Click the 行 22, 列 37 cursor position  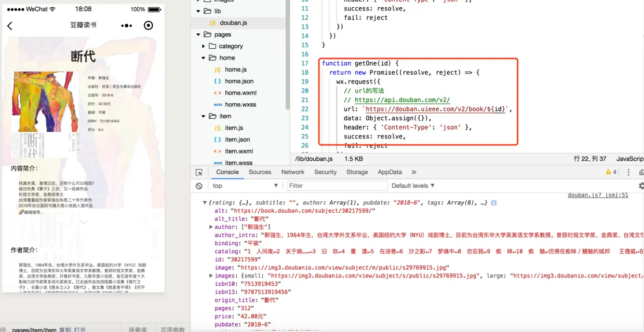pyautogui.click(x=590, y=159)
